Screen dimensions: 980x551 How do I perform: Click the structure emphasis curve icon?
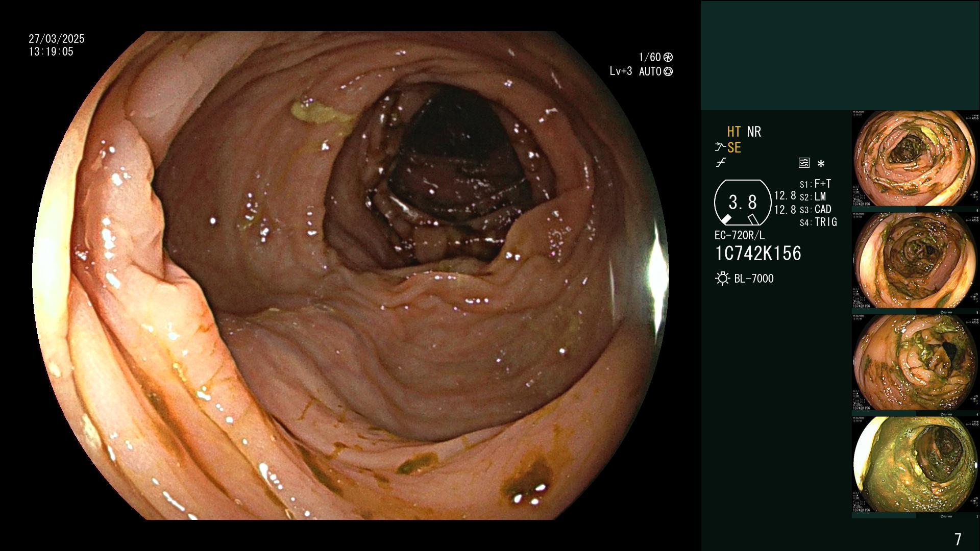[x=721, y=163]
